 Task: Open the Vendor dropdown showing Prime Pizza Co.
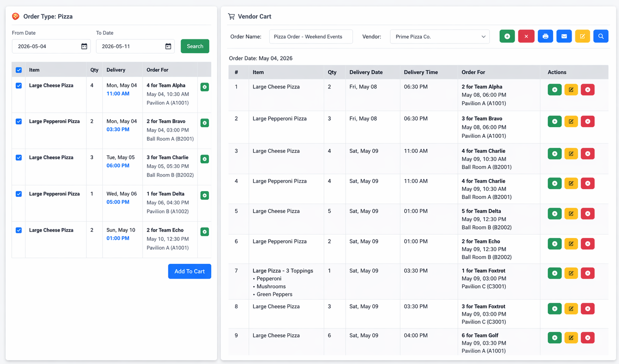coord(440,36)
